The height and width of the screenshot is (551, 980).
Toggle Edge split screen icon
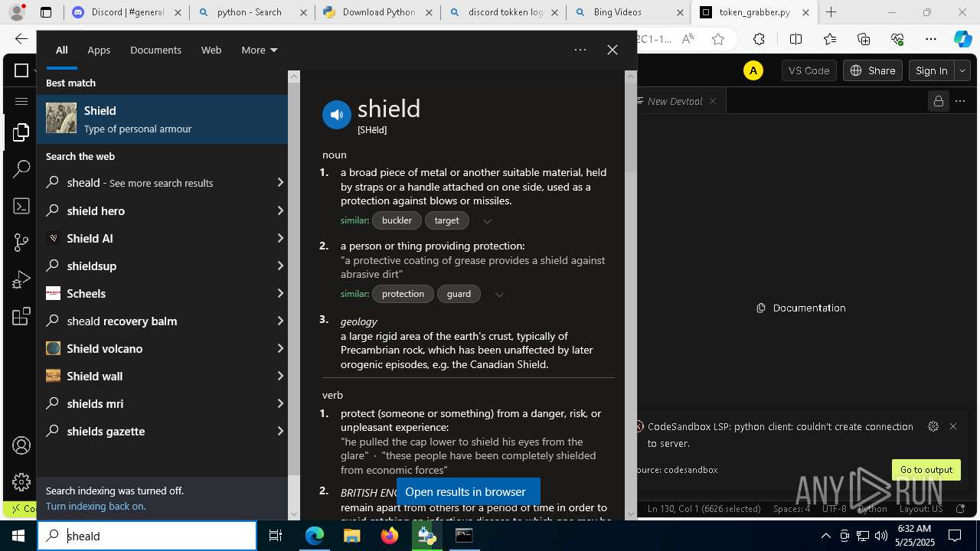(795, 39)
